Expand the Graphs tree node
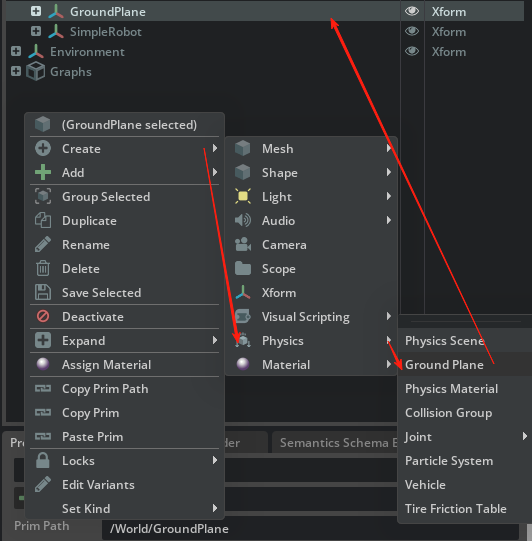The image size is (532, 541). 16,71
